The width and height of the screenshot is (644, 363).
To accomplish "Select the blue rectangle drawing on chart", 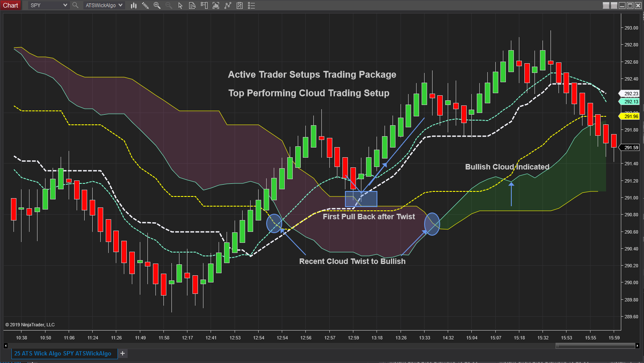I will [361, 199].
